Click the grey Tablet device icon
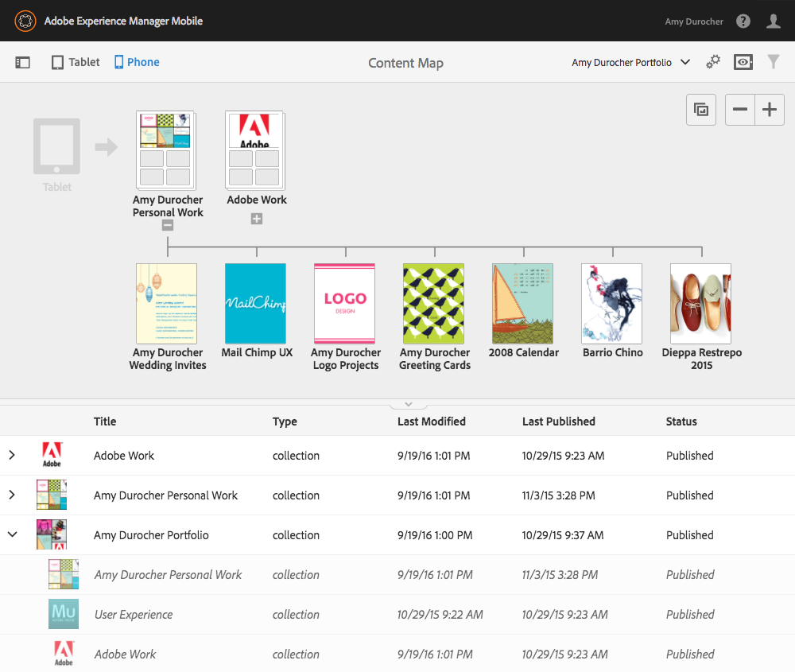The image size is (795, 672). 56,146
